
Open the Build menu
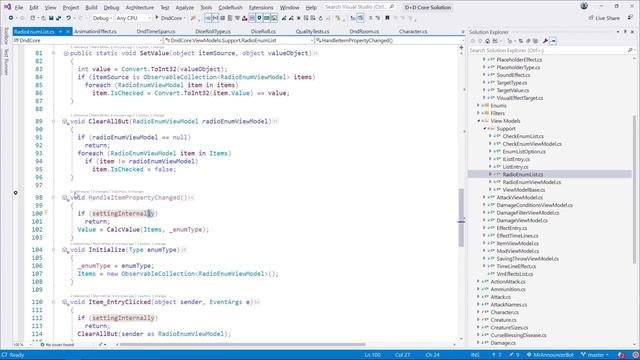(x=91, y=7)
